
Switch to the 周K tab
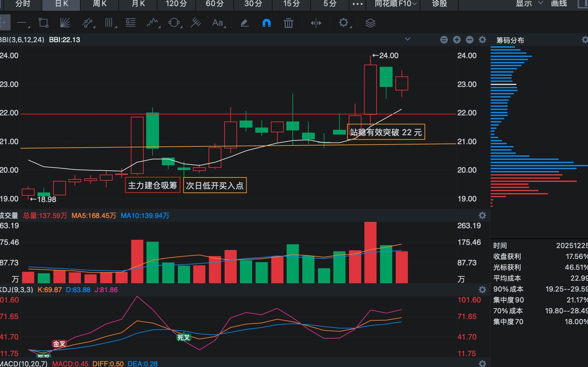coord(99,4)
